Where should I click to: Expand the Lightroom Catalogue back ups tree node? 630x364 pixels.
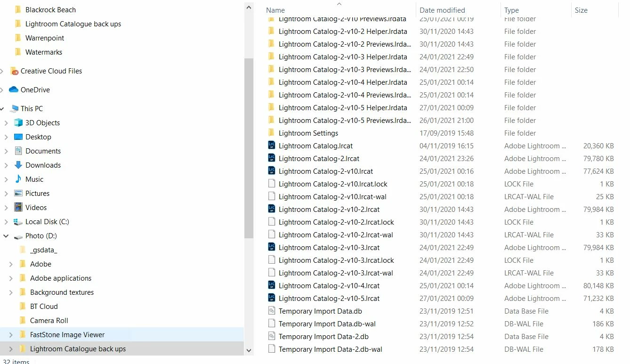click(x=11, y=349)
